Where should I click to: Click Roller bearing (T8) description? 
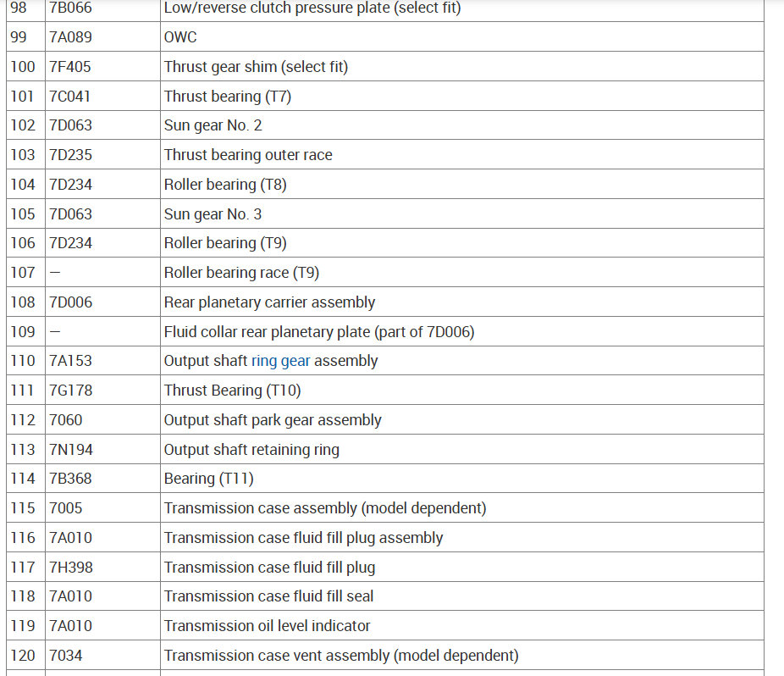pos(224,185)
